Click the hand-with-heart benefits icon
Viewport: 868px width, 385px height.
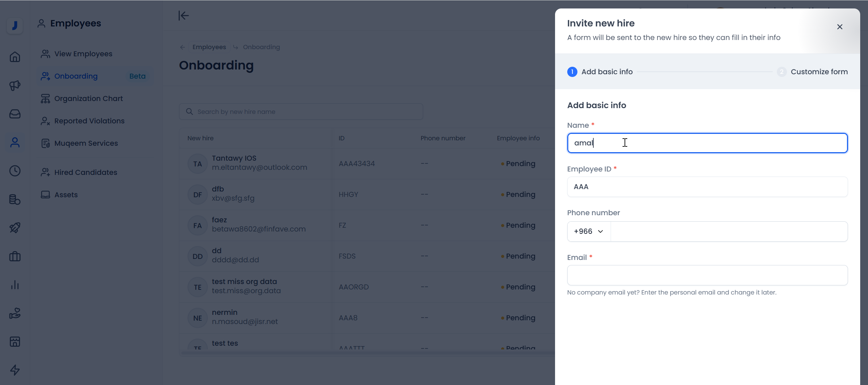pyautogui.click(x=15, y=313)
